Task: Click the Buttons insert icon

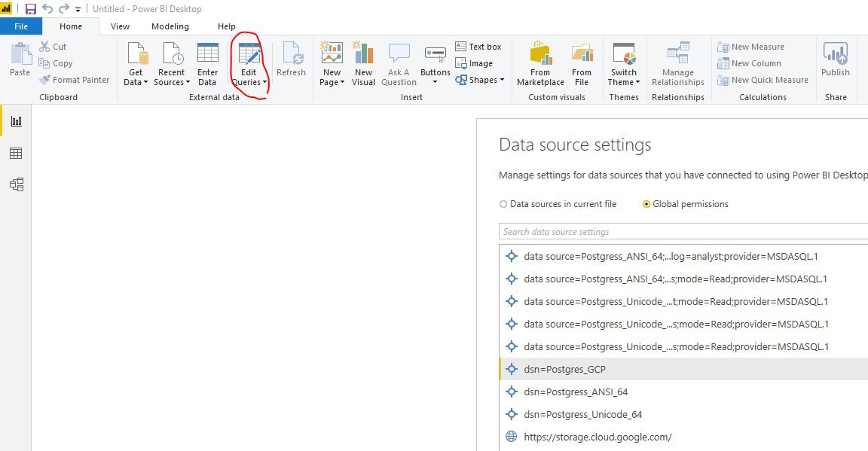Action: pyautogui.click(x=435, y=53)
